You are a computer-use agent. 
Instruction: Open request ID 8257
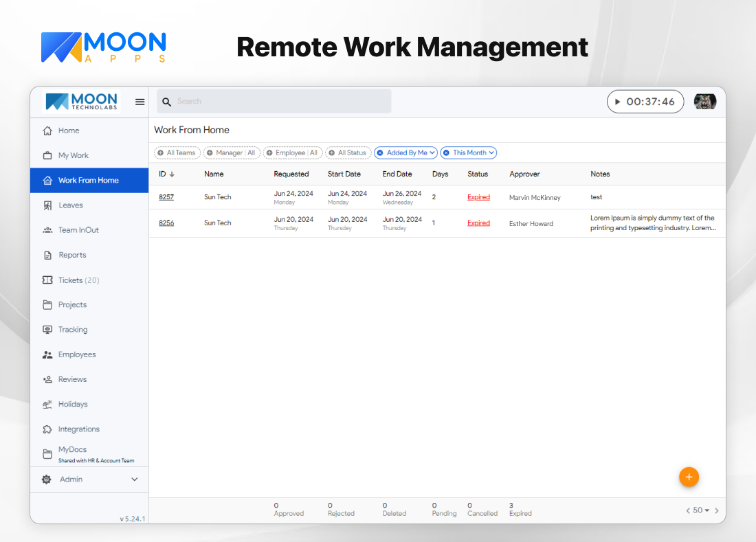tap(166, 197)
